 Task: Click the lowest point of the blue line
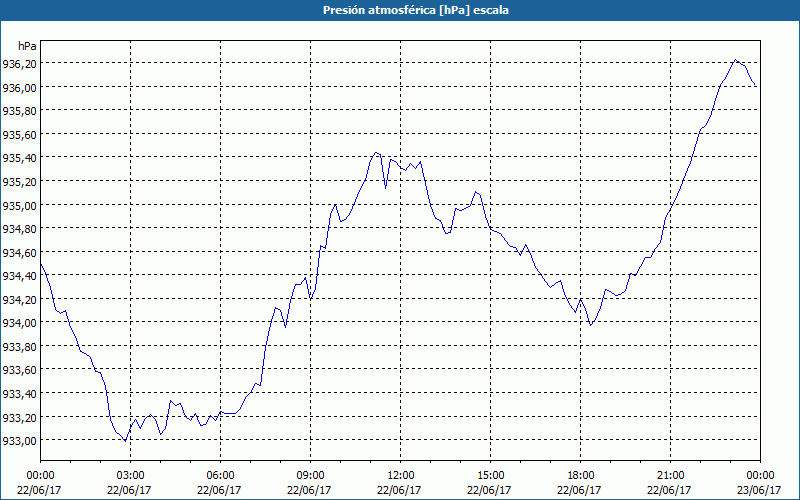coord(125,440)
